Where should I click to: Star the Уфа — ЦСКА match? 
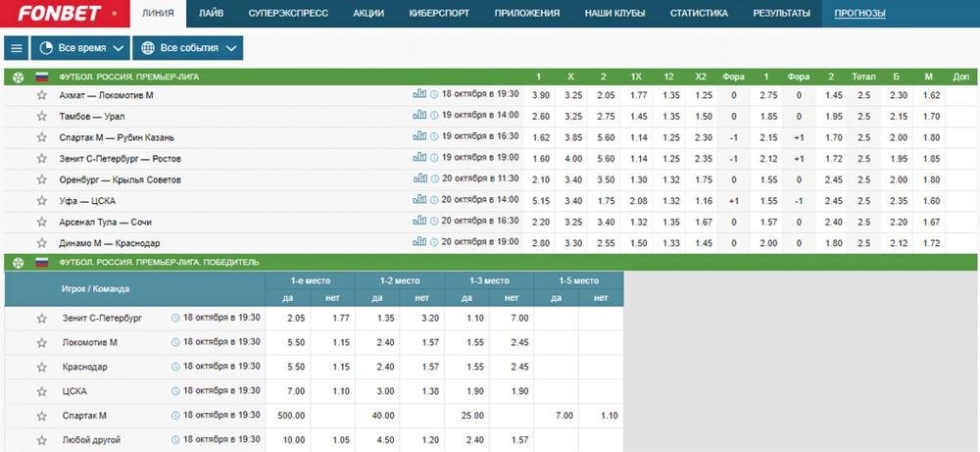point(42,201)
